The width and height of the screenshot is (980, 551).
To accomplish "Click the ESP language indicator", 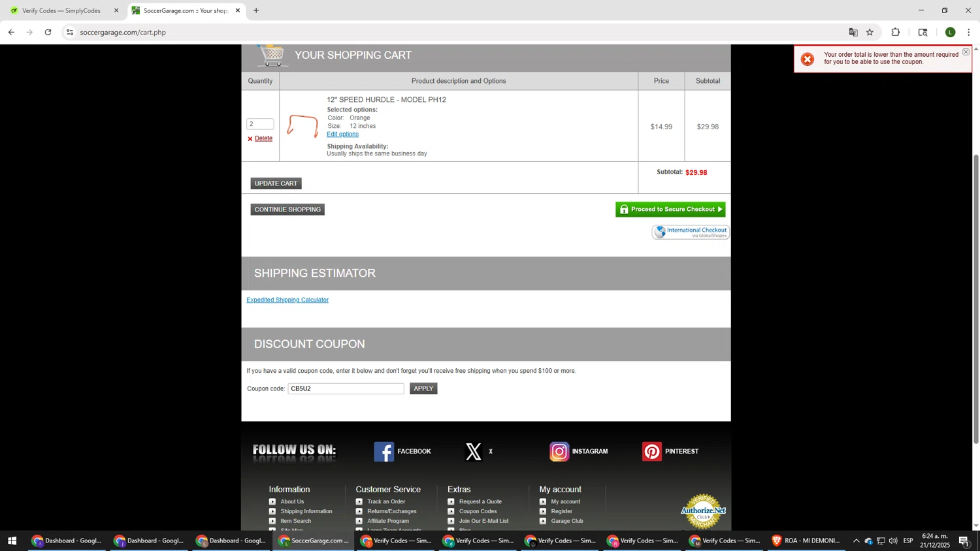I will point(908,541).
